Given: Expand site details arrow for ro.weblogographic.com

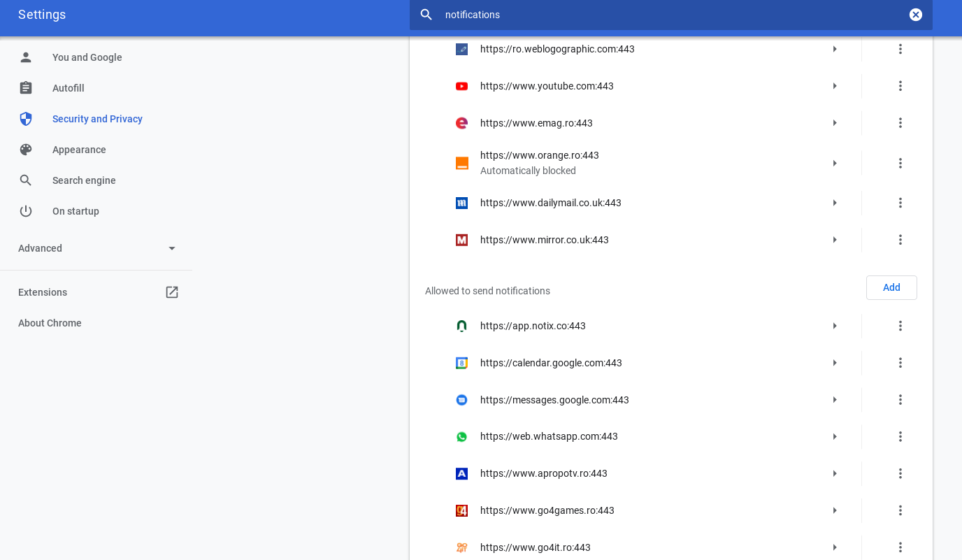Looking at the screenshot, I should coord(835,49).
